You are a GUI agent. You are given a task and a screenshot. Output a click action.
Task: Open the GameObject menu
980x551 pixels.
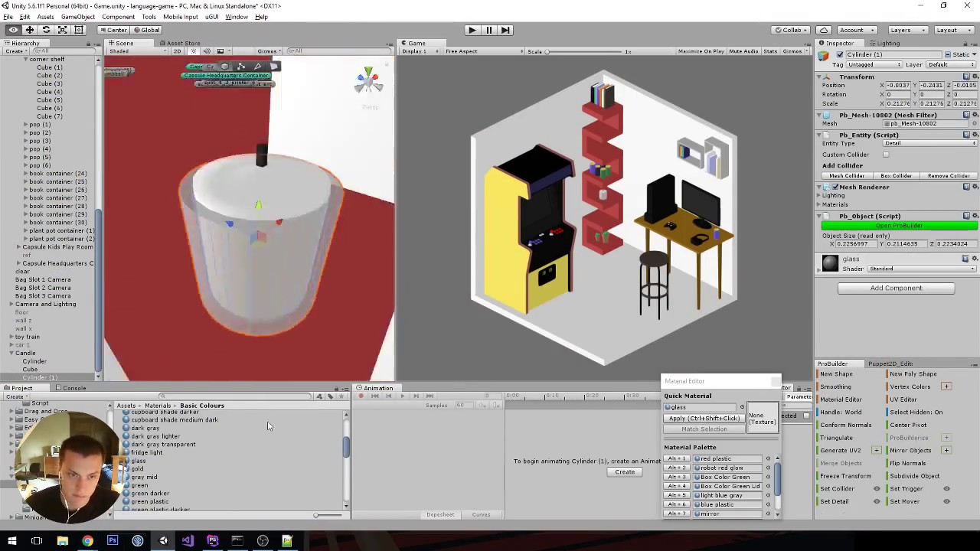tap(78, 17)
